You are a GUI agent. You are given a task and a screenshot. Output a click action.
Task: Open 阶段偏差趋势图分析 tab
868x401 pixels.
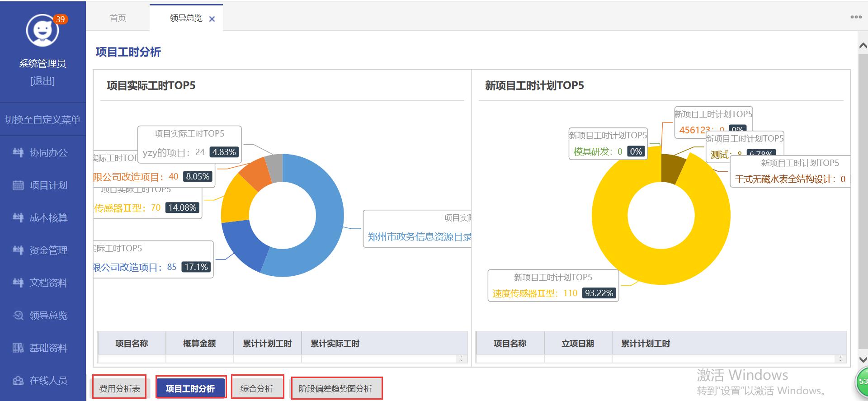335,389
